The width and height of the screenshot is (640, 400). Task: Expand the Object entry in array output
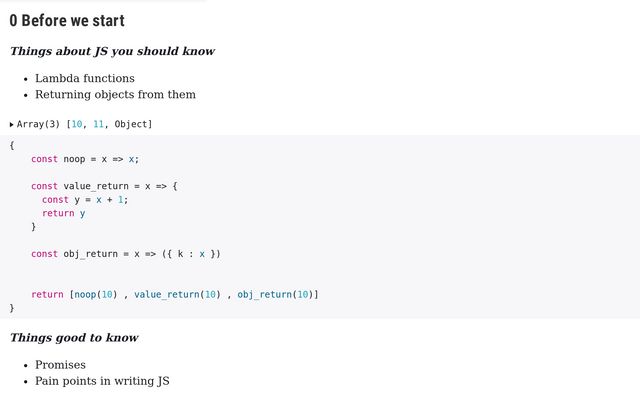pyautogui.click(x=132, y=124)
